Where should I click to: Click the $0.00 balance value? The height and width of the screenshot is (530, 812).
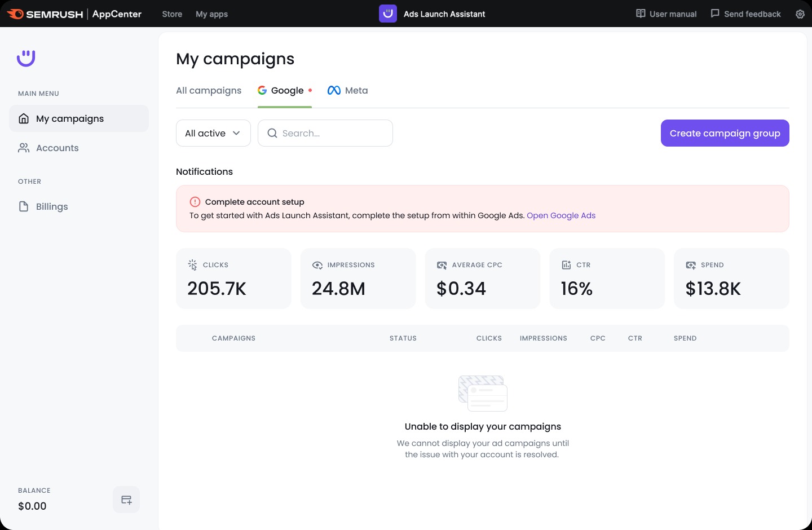click(32, 506)
